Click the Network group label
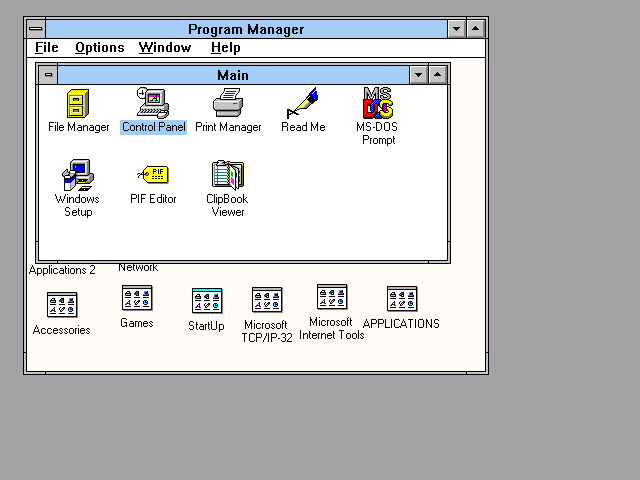 (x=138, y=267)
